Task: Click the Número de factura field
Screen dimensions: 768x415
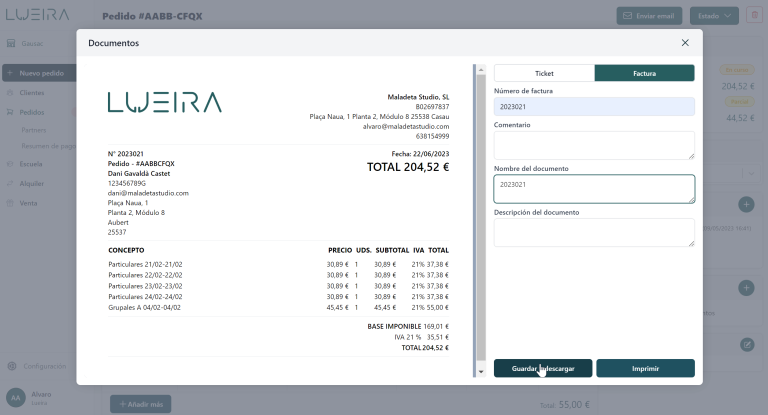Action: 594,106
